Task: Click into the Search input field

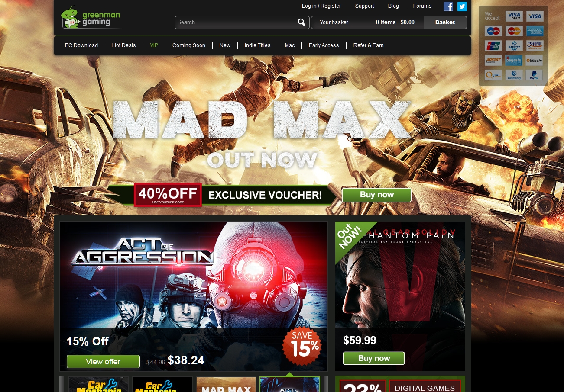Action: point(236,22)
